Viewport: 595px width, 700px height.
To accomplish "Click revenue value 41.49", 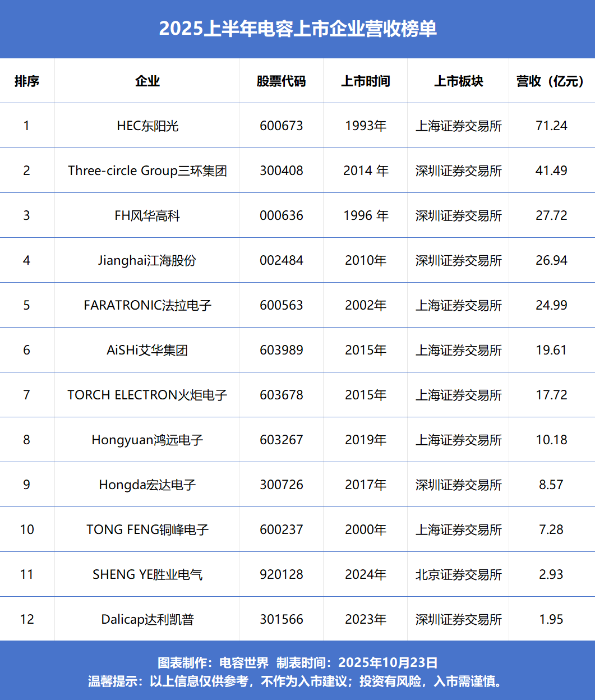I will (552, 171).
